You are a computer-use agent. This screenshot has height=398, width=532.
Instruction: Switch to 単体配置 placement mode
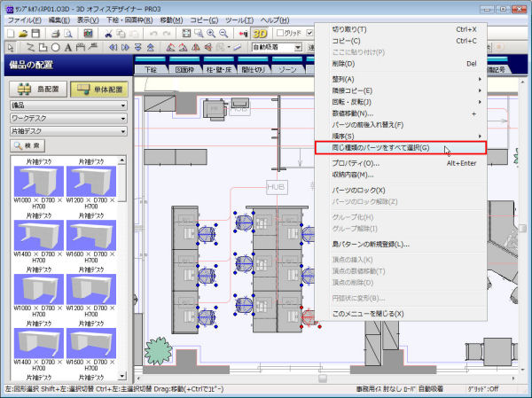pos(98,90)
